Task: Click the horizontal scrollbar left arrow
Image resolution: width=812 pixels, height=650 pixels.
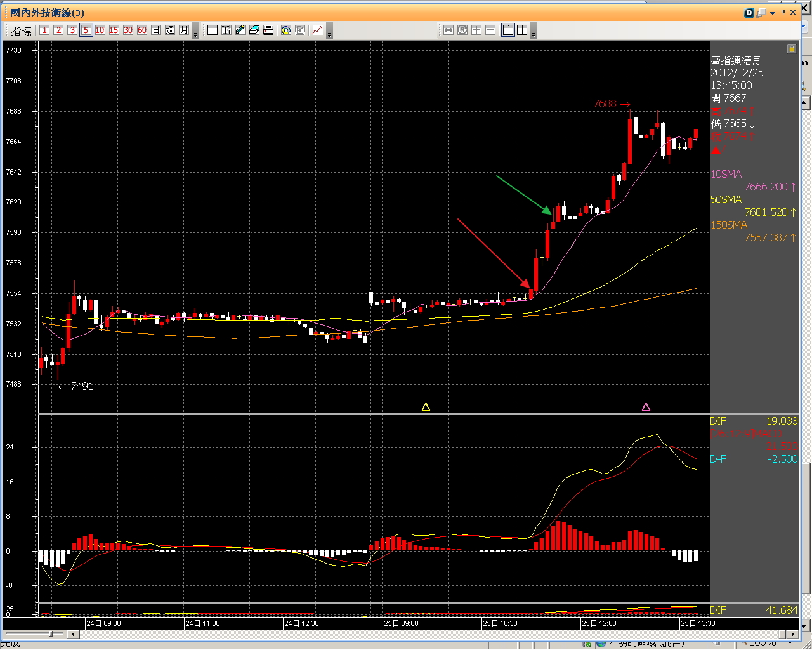Action: pyautogui.click(x=74, y=634)
